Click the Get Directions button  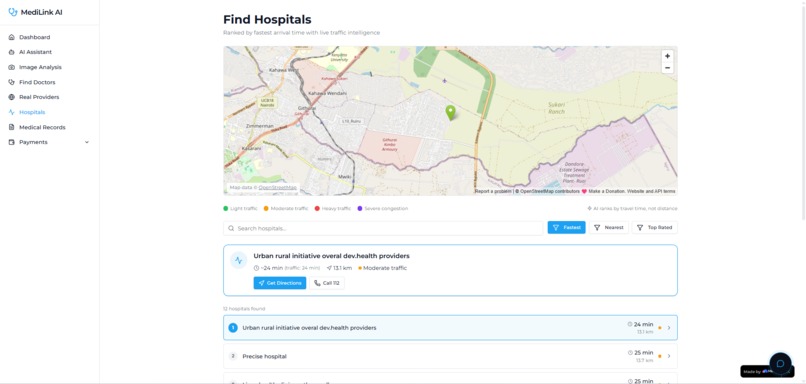[x=280, y=283]
